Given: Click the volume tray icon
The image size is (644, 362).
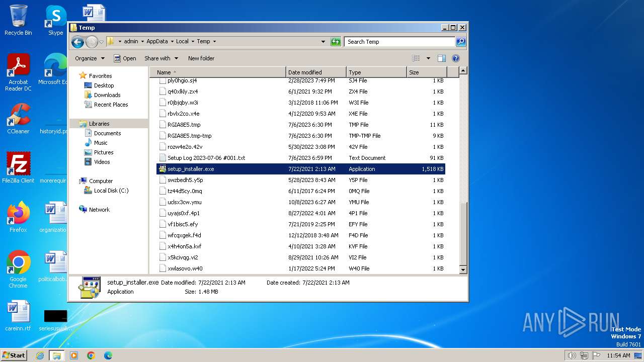Looking at the screenshot, I should pyautogui.click(x=572, y=355).
